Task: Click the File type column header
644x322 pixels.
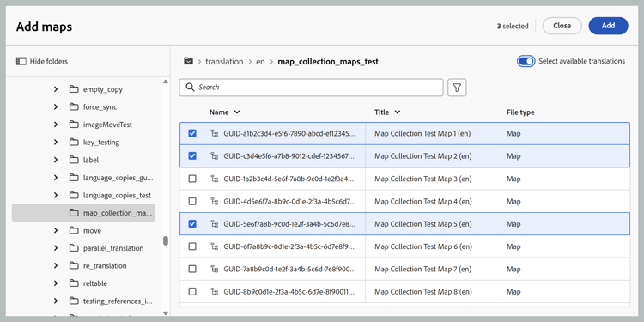Action: click(520, 112)
